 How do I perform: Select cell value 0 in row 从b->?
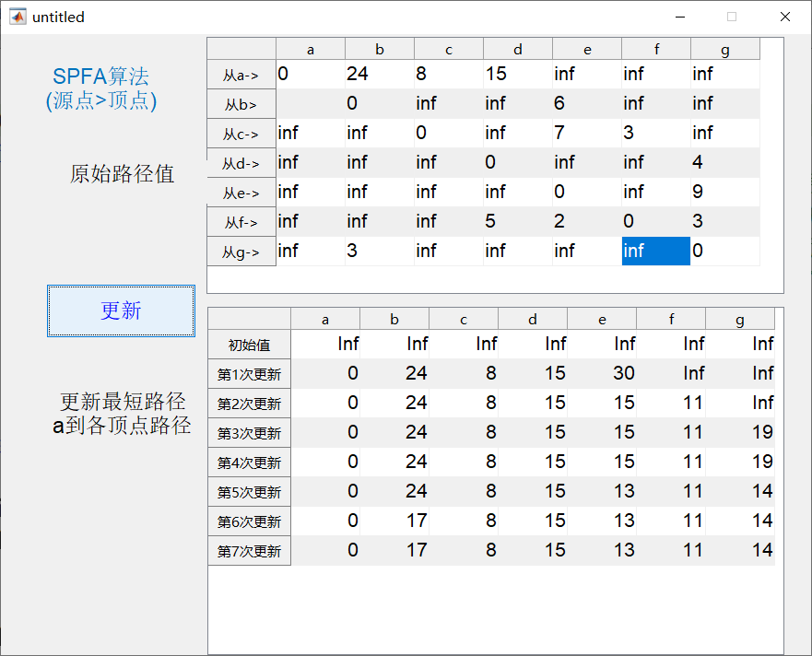click(x=350, y=103)
